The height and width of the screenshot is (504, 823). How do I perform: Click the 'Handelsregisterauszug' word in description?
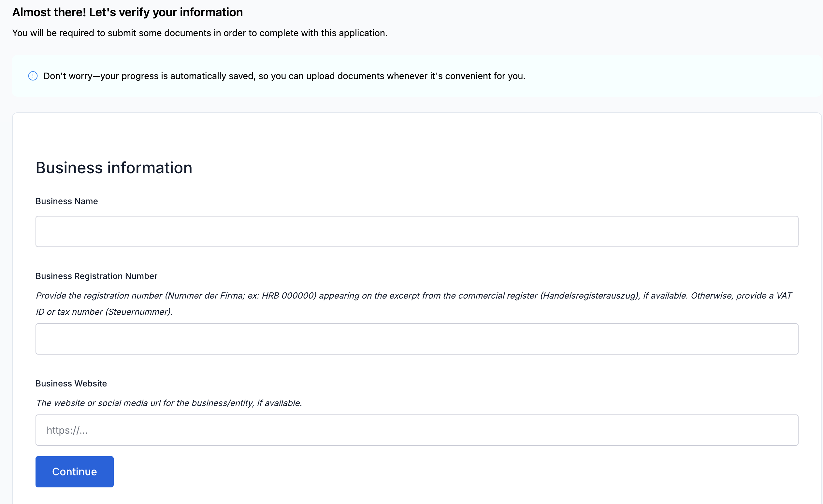(x=589, y=296)
